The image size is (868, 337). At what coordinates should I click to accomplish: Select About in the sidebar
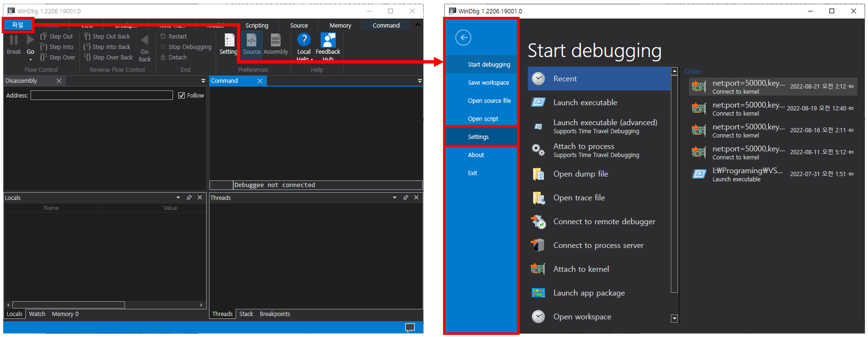[481, 155]
